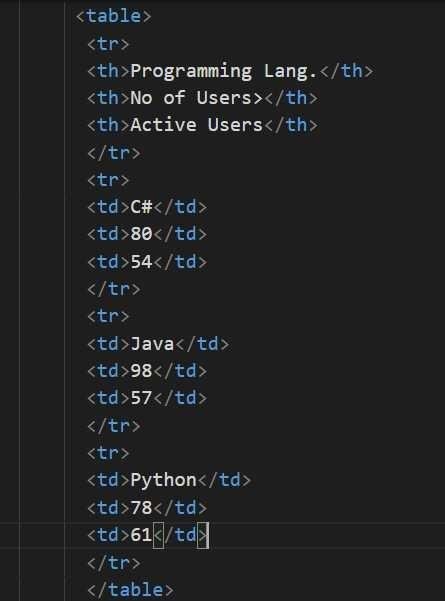This screenshot has width=445, height=601.
Task: Click the last closing tr tag
Action: tap(114, 563)
